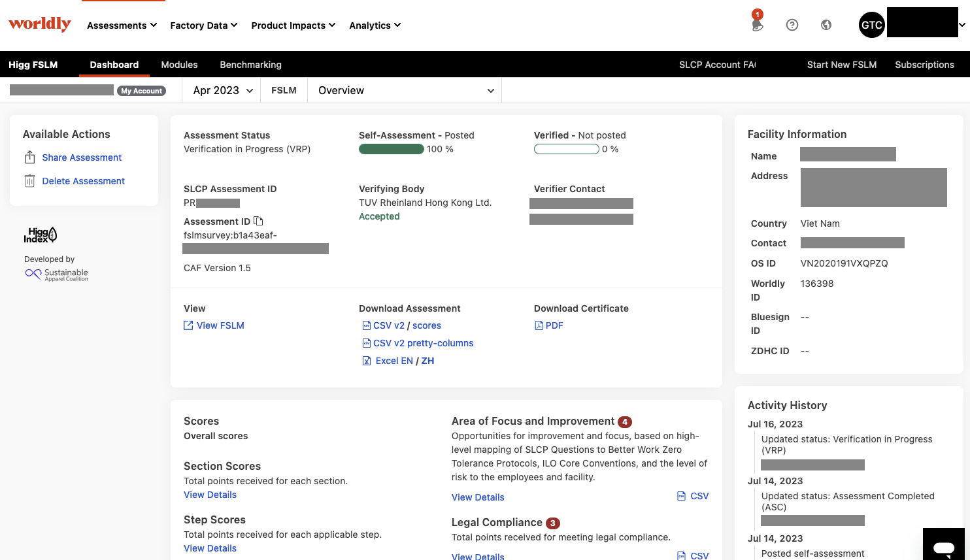Click the My Account badge
This screenshot has width=970, height=560.
click(141, 91)
